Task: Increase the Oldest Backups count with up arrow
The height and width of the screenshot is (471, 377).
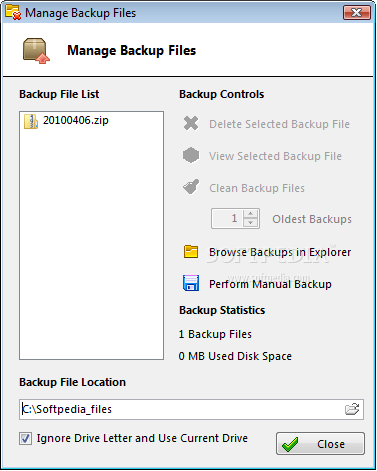Action: [250, 214]
